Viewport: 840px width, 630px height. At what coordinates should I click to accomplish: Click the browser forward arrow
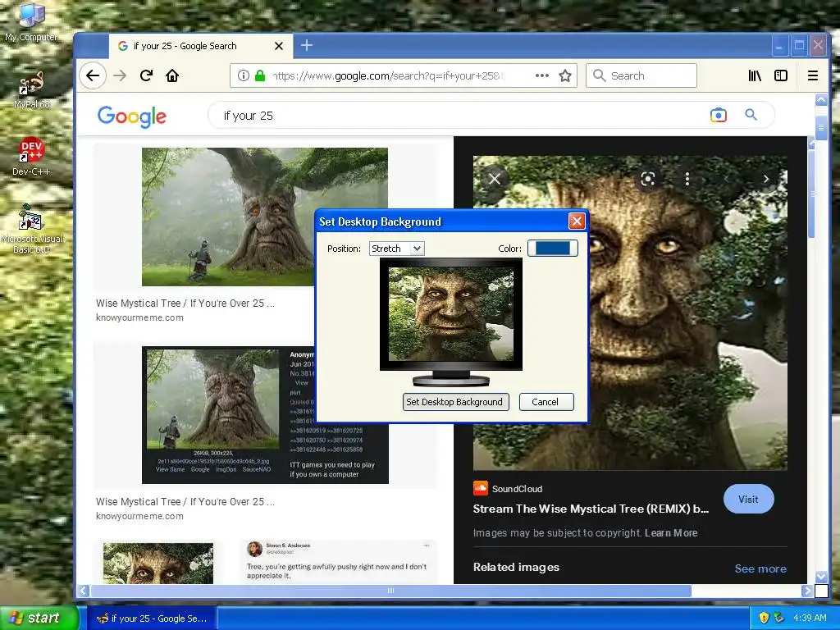click(120, 75)
